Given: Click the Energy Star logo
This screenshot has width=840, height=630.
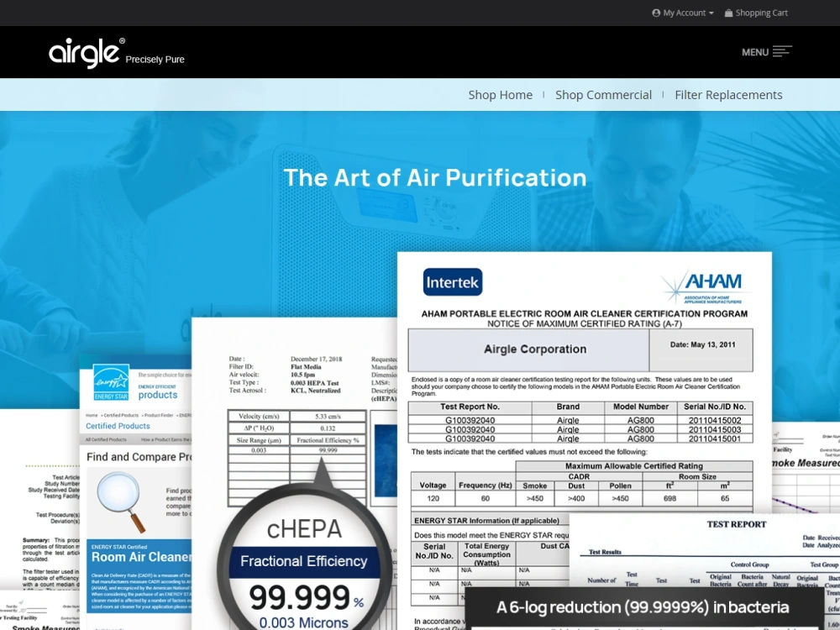Looking at the screenshot, I should pos(111,382).
